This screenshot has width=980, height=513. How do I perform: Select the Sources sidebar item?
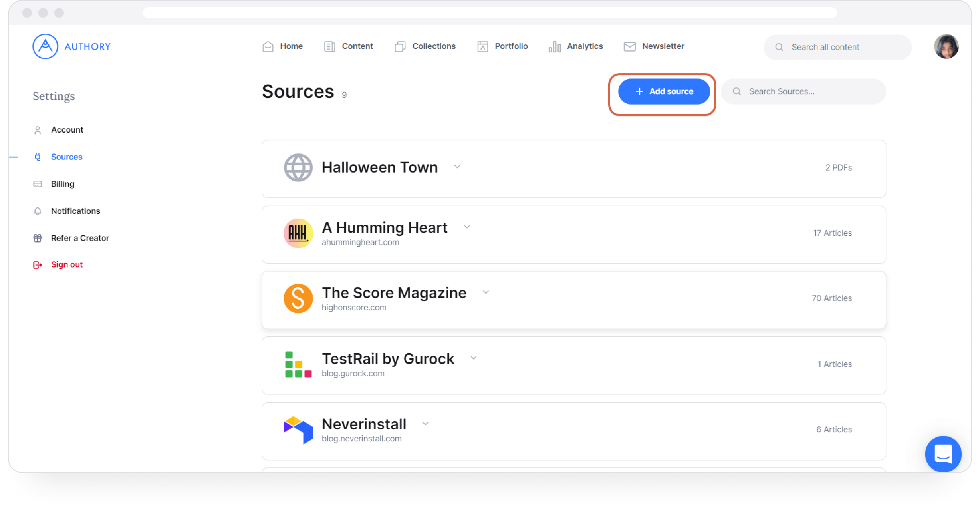67,156
